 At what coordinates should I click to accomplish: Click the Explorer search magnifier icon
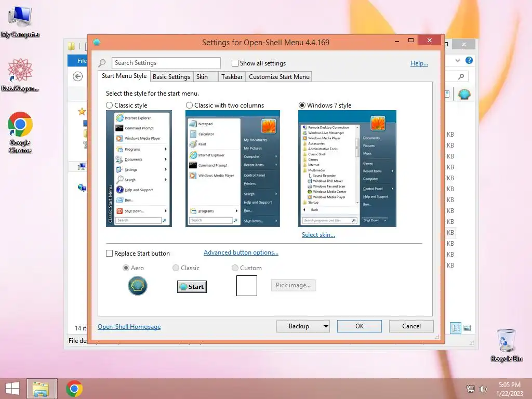click(461, 76)
